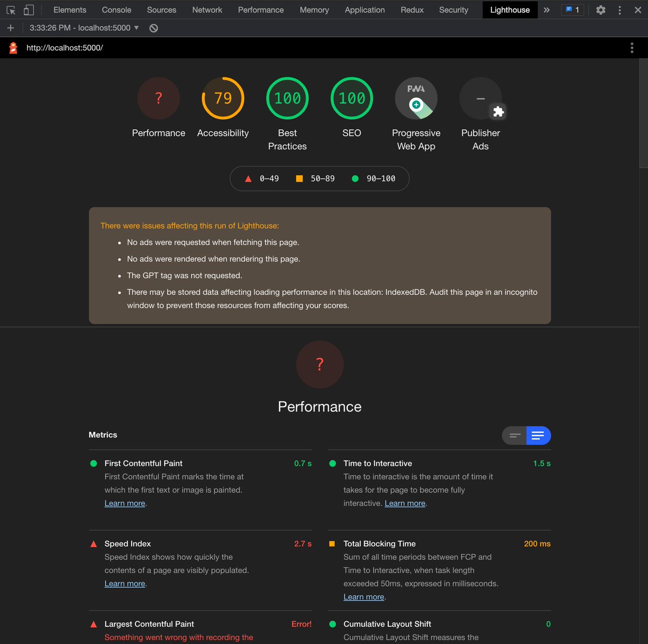Click the orange square beside Total Blocking Time
This screenshot has height=644, width=648.
pos(332,544)
